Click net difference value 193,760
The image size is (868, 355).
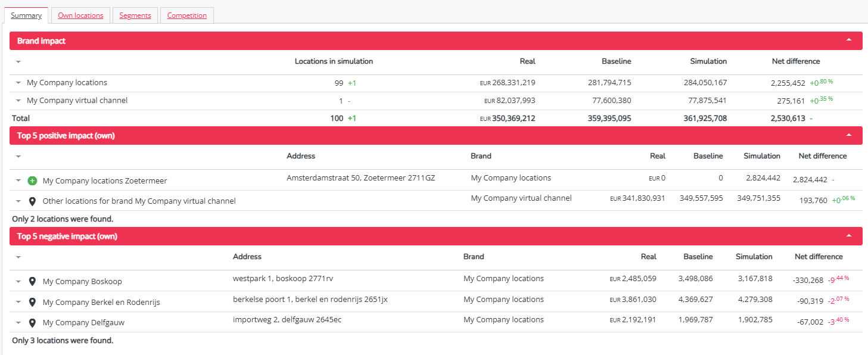pyautogui.click(x=813, y=201)
